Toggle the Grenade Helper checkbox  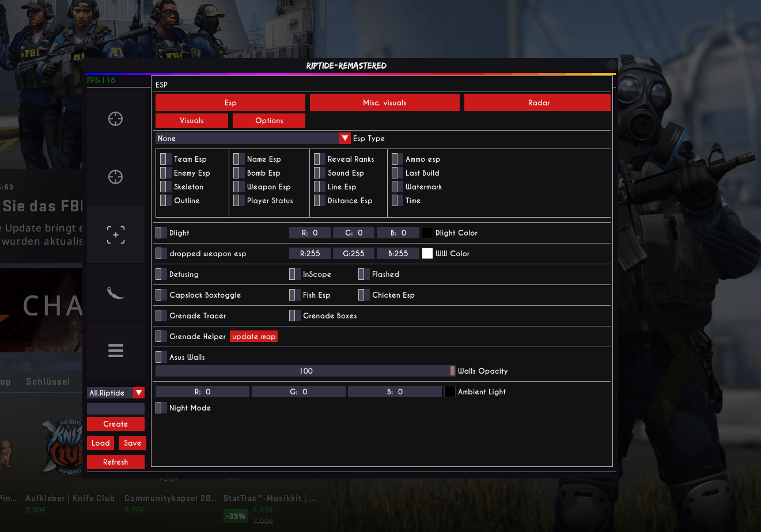click(161, 336)
